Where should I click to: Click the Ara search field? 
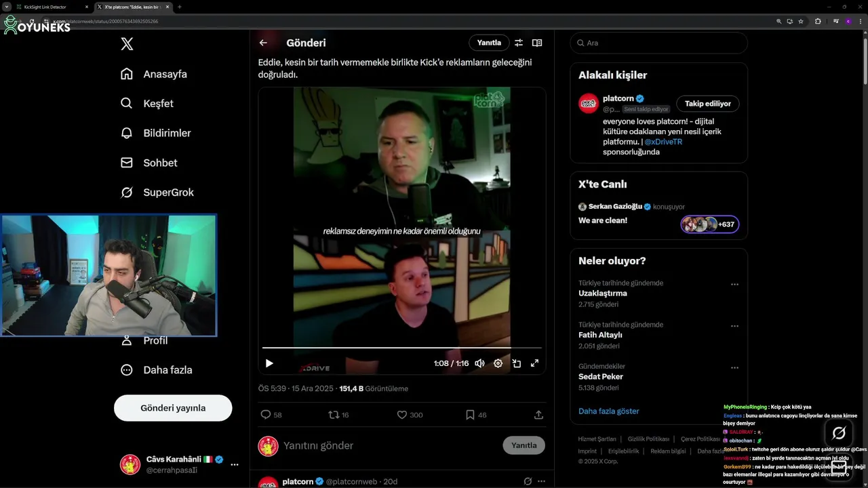[658, 43]
